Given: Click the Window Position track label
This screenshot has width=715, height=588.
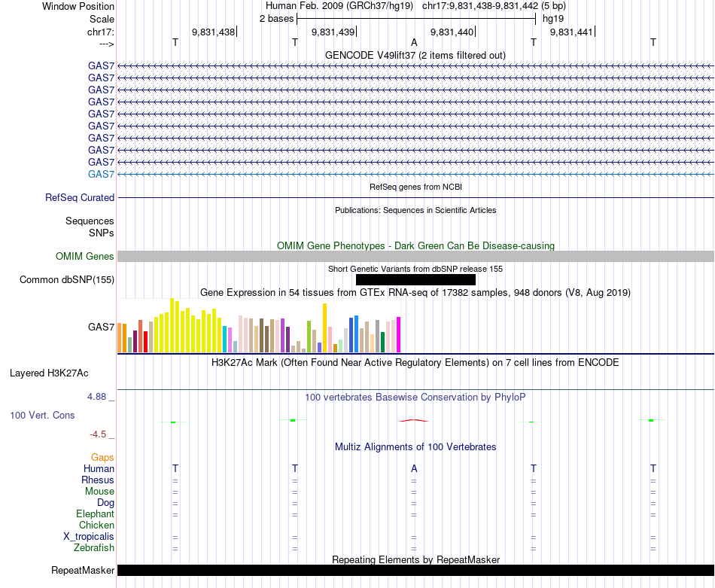Looking at the screenshot, I should 78,6.
